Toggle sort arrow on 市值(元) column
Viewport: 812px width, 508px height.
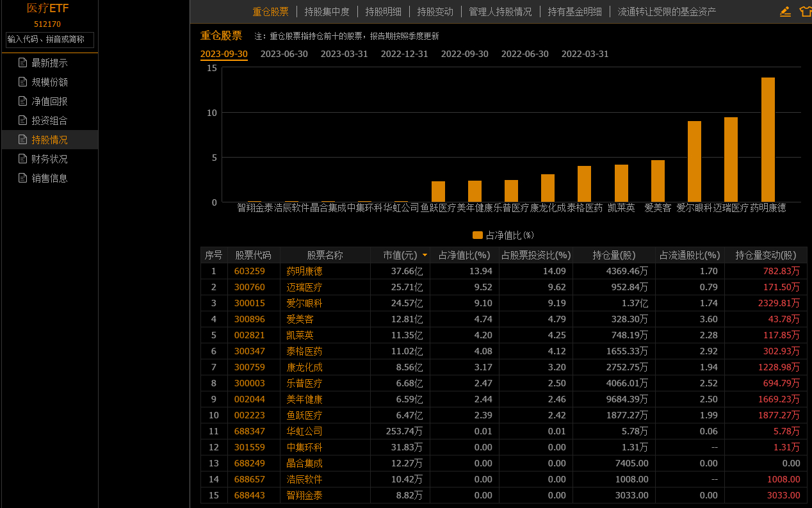coord(424,255)
